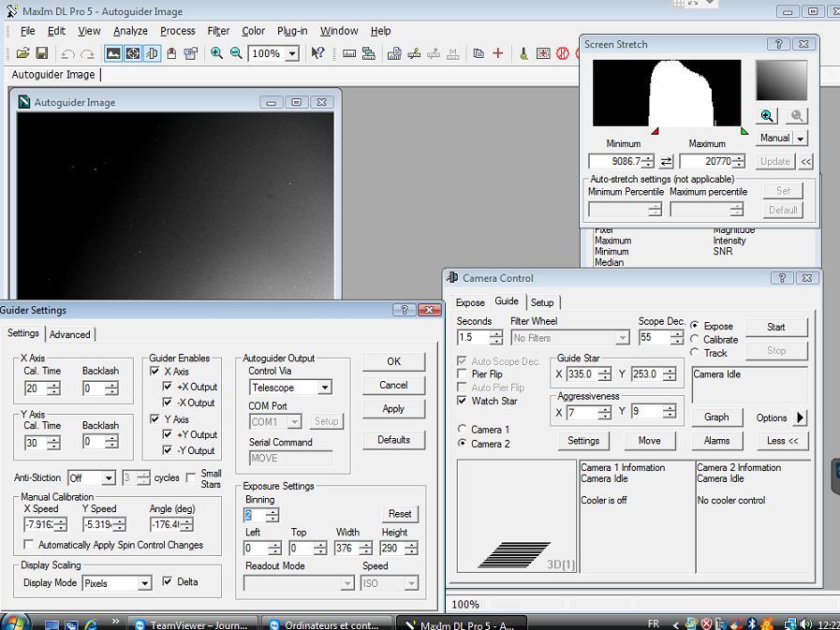Click OK in Guider Settings
The width and height of the screenshot is (840, 630).
pyautogui.click(x=393, y=361)
